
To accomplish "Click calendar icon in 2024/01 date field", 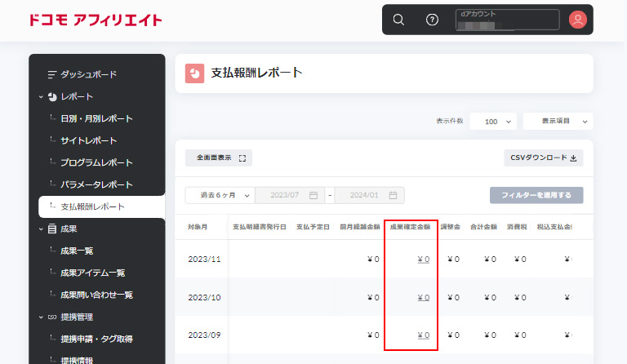I will (x=393, y=196).
